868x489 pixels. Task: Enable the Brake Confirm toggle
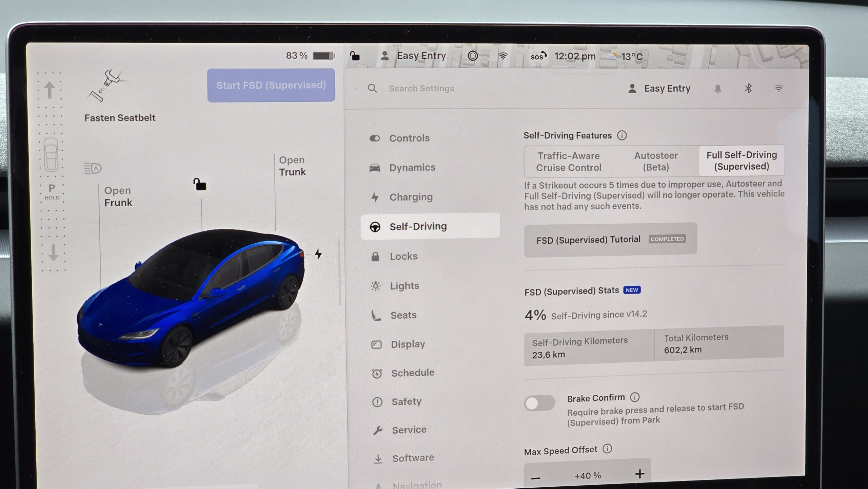539,403
